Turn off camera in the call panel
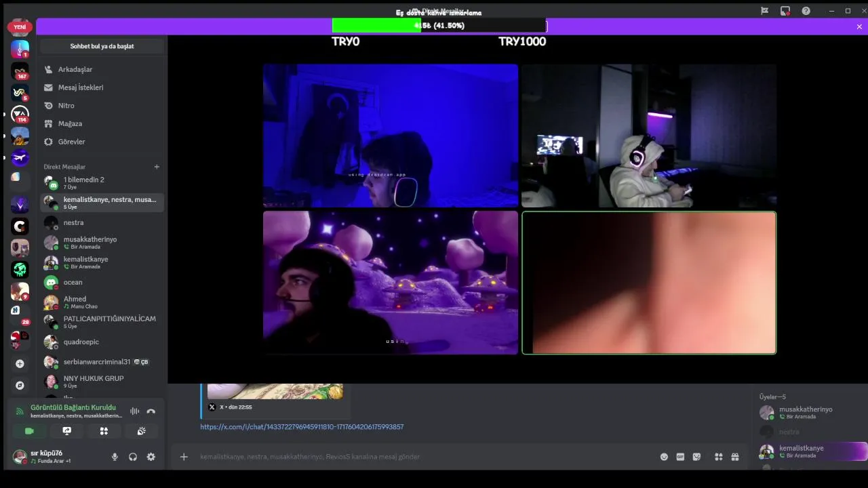868x488 pixels. (29, 430)
